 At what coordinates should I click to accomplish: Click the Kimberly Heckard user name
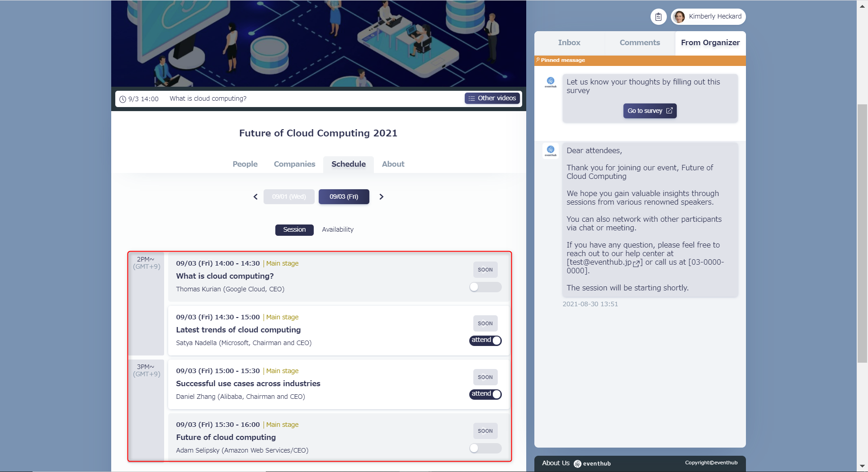(715, 17)
